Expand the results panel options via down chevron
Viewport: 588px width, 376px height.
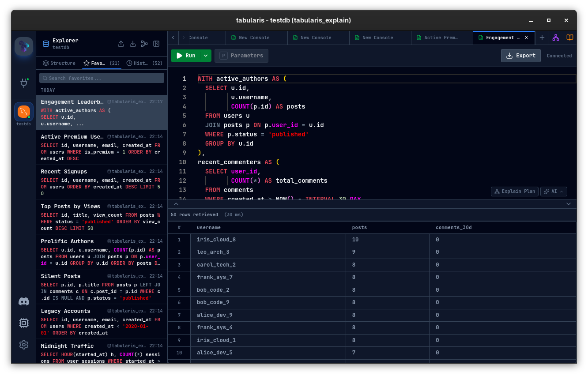569,204
